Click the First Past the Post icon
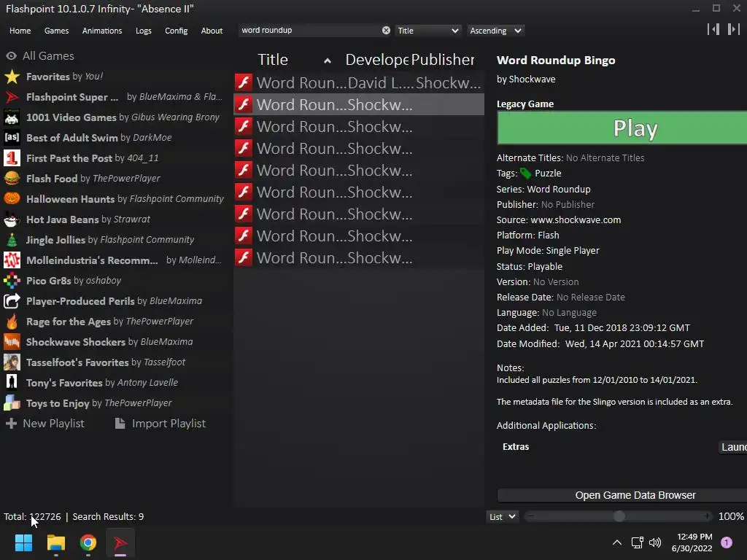Image resolution: width=747 pixels, height=560 pixels. point(12,158)
